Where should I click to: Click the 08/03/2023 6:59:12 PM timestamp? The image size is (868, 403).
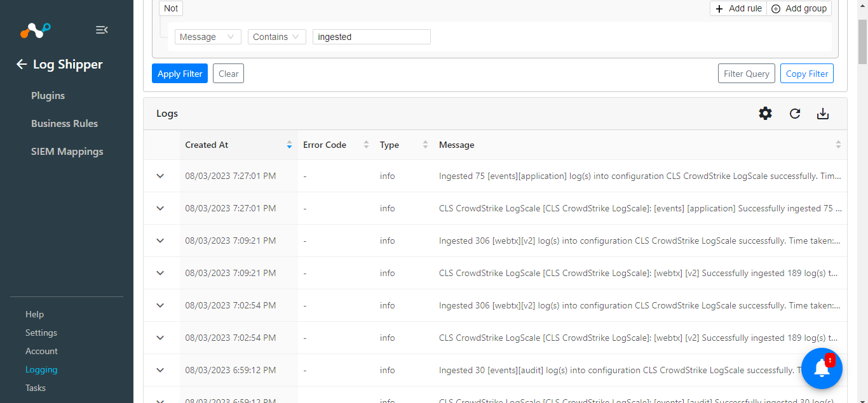pyautogui.click(x=231, y=370)
